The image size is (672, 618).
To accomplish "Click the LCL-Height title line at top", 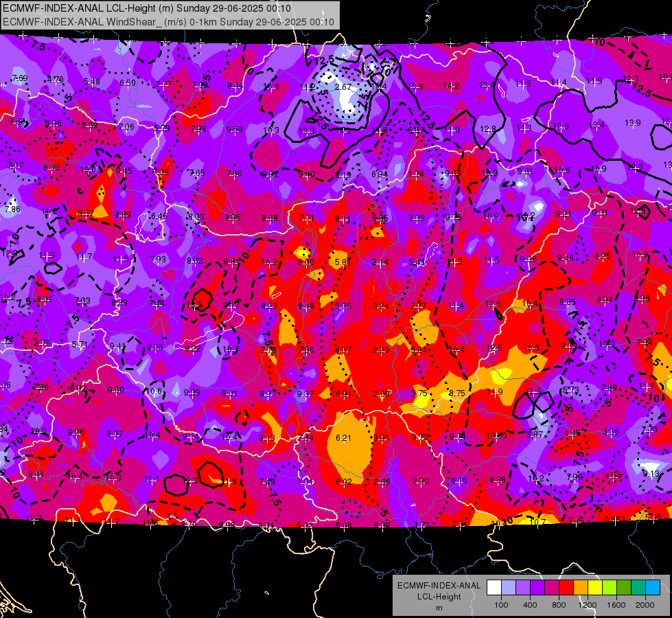I will [147, 8].
